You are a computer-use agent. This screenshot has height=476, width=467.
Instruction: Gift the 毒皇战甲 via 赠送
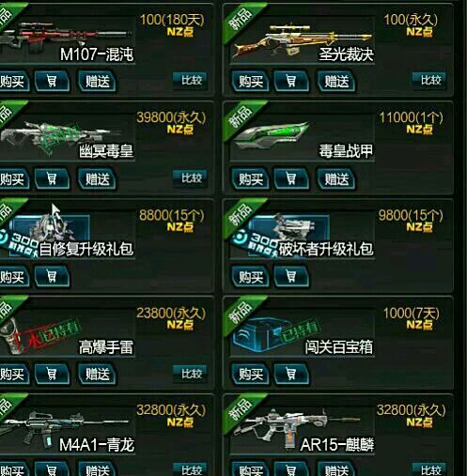click(x=336, y=179)
